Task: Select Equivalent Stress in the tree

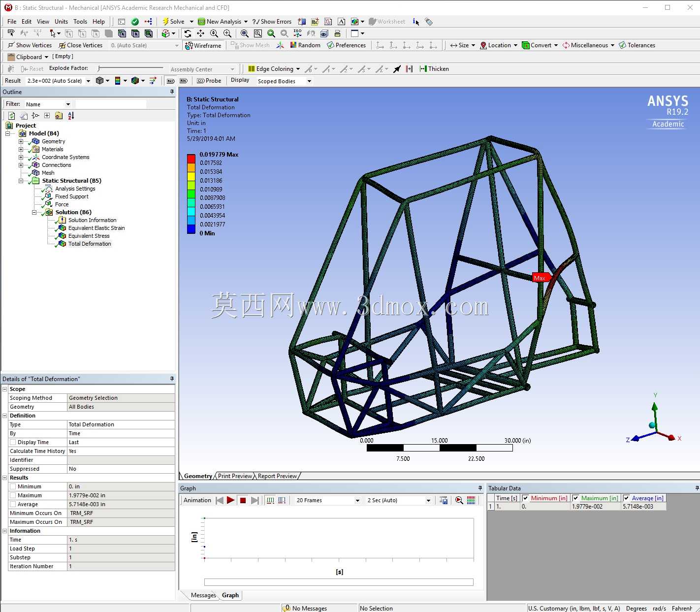Action: [89, 236]
